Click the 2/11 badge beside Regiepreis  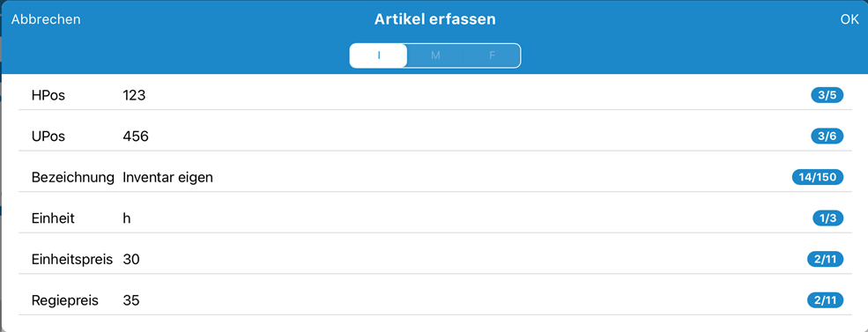tap(825, 300)
